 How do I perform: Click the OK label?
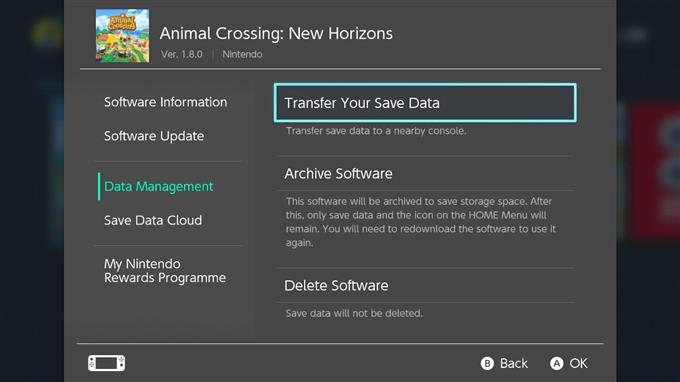tap(579, 363)
